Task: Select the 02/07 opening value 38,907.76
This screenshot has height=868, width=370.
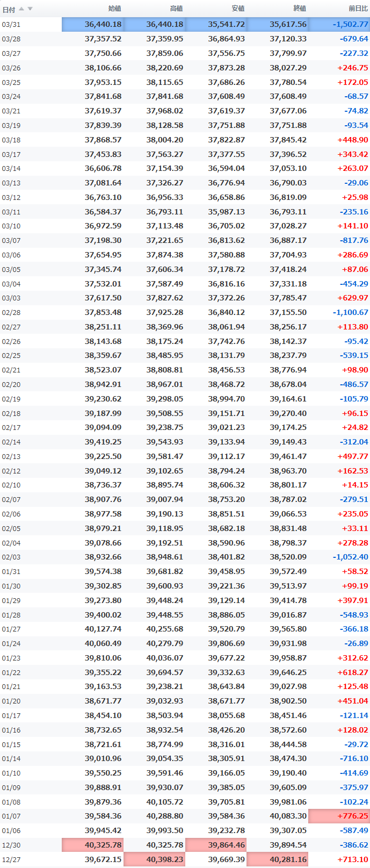Action: 103,499
